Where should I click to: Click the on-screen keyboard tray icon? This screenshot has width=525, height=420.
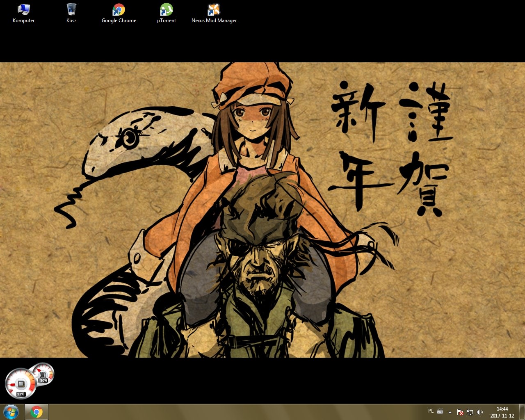pyautogui.click(x=440, y=411)
